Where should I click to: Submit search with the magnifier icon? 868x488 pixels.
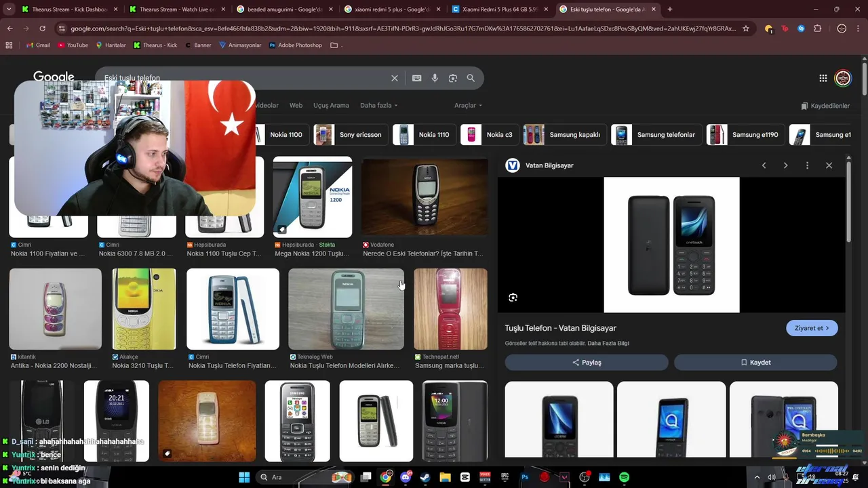(471, 78)
